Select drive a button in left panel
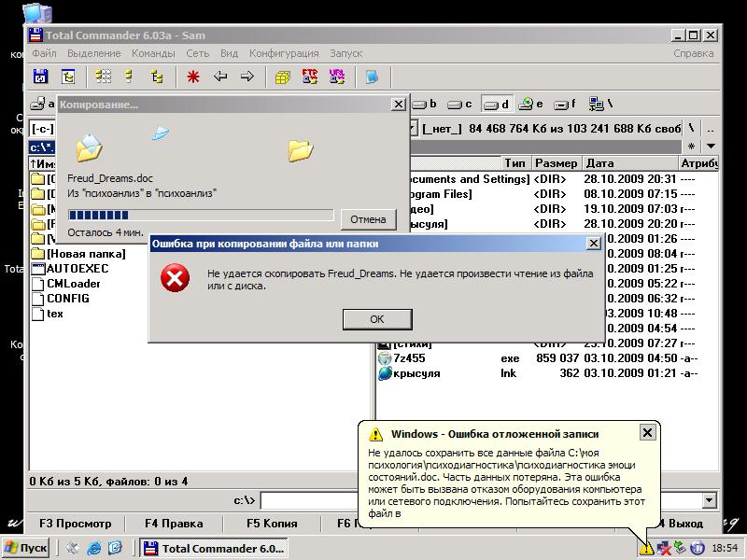The width and height of the screenshot is (747, 560). [x=42, y=104]
